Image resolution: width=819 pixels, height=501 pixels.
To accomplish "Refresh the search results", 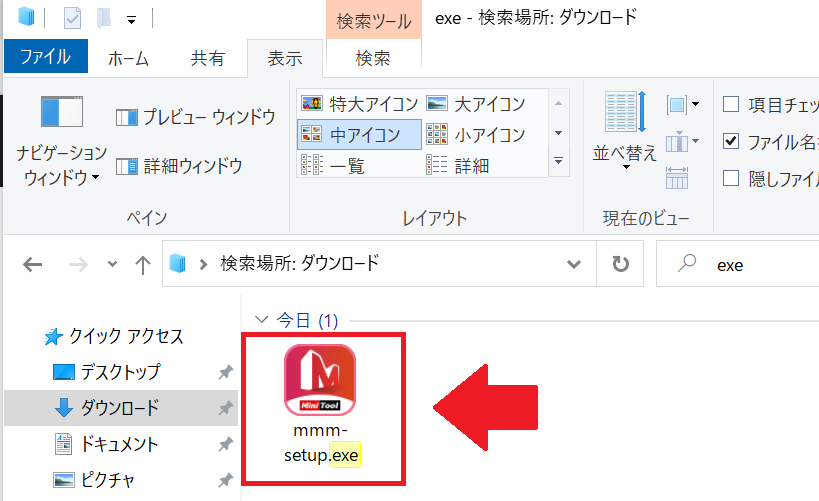I will [620, 264].
